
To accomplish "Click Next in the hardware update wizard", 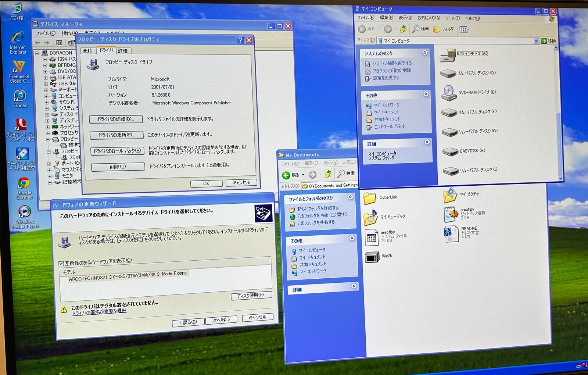I will 221,320.
